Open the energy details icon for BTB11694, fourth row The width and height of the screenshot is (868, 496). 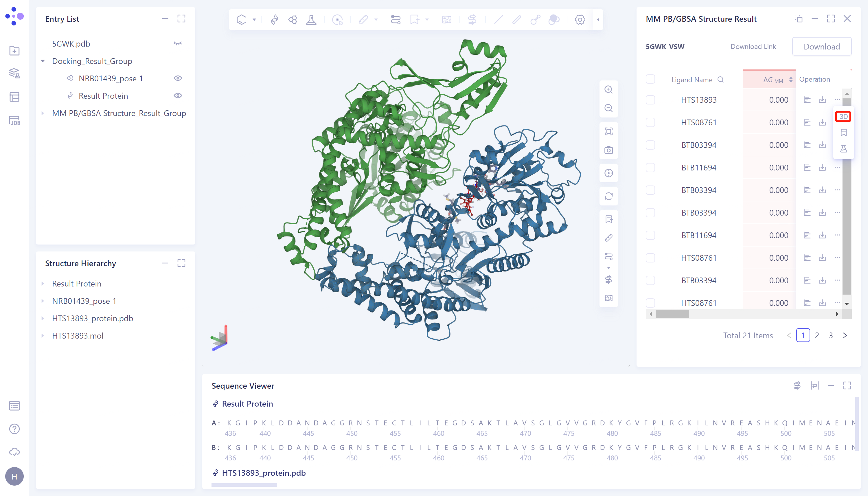[807, 168]
